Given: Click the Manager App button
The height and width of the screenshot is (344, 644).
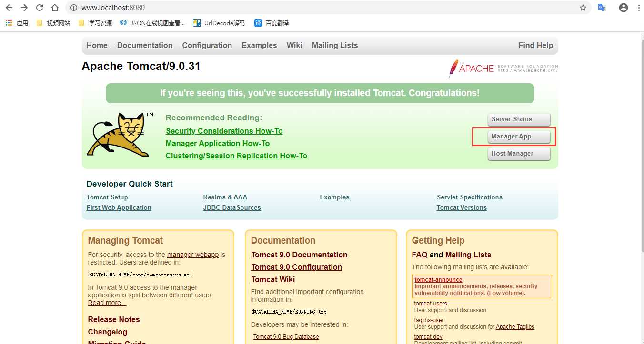Looking at the screenshot, I should click(519, 137).
